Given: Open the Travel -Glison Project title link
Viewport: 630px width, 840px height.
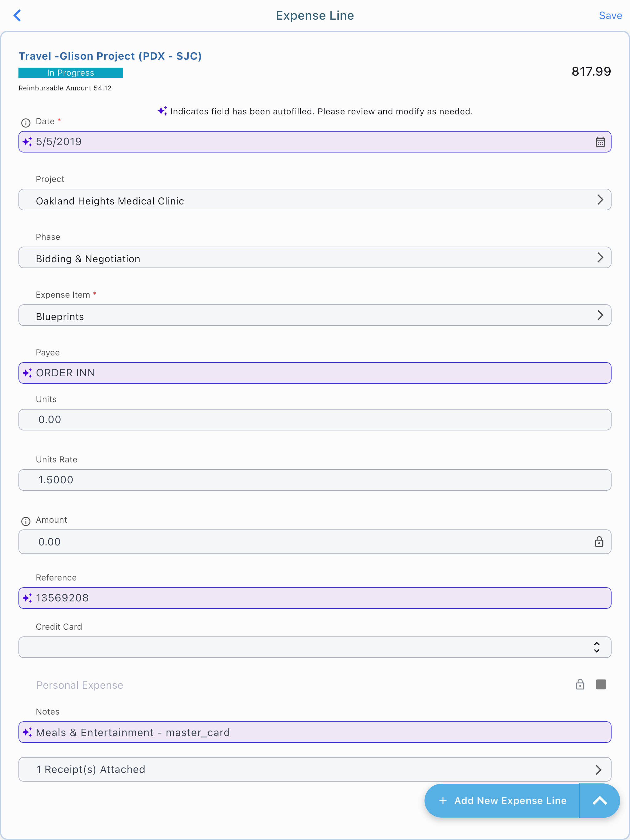Looking at the screenshot, I should pos(110,56).
